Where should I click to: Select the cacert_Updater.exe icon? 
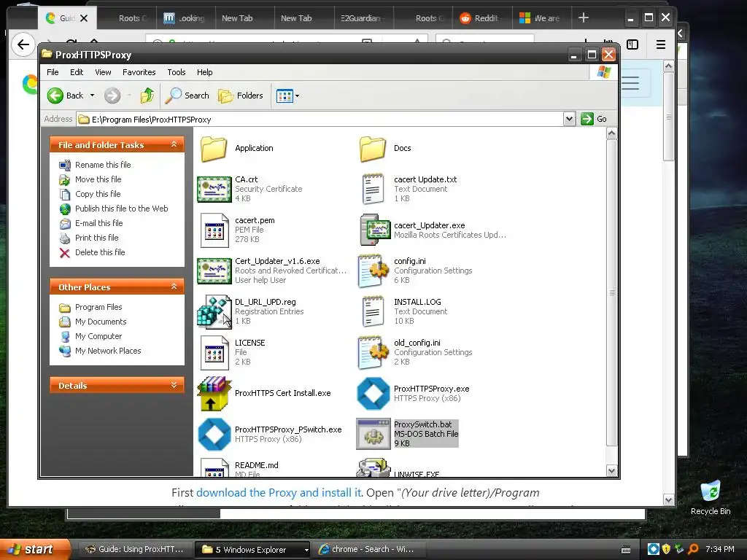(x=375, y=230)
